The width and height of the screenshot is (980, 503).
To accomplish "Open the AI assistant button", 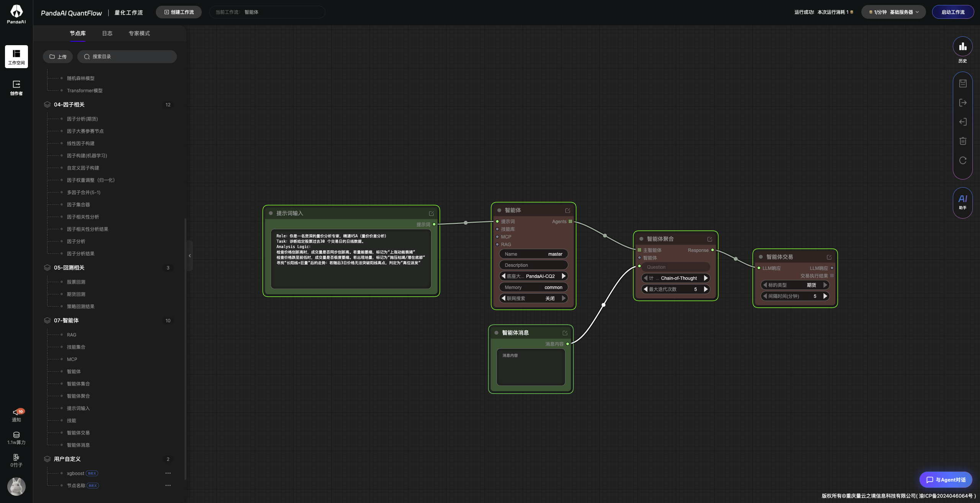I will 962,202.
